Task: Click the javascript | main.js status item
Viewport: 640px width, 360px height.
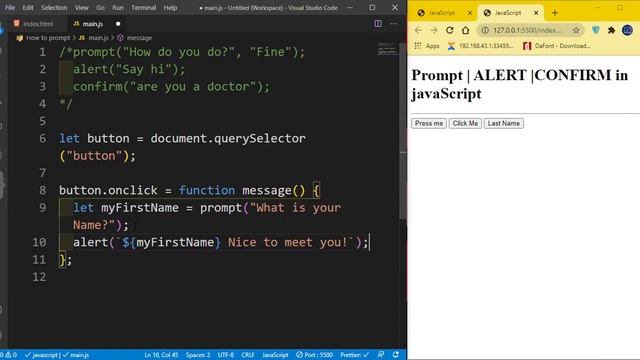Action: [x=57, y=355]
